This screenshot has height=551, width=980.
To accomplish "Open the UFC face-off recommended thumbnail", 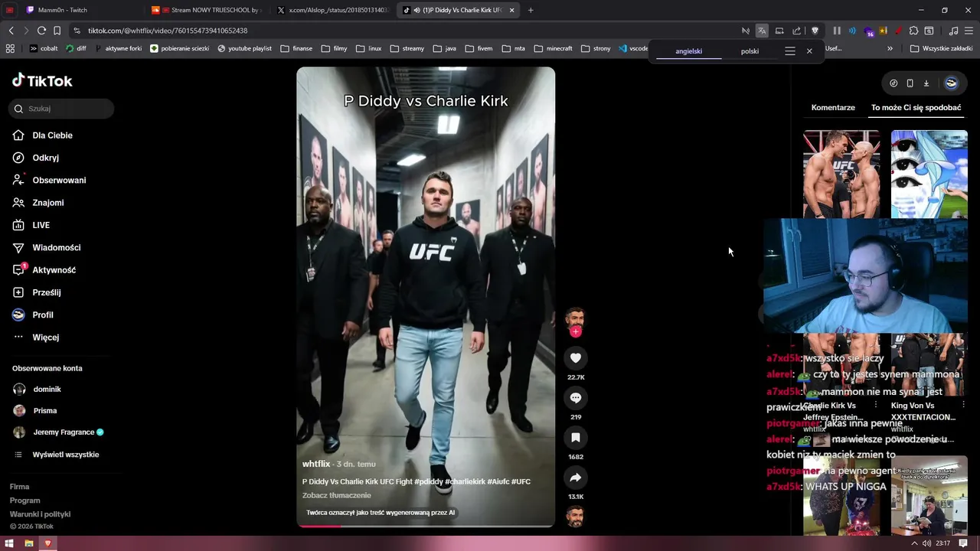I will click(841, 174).
